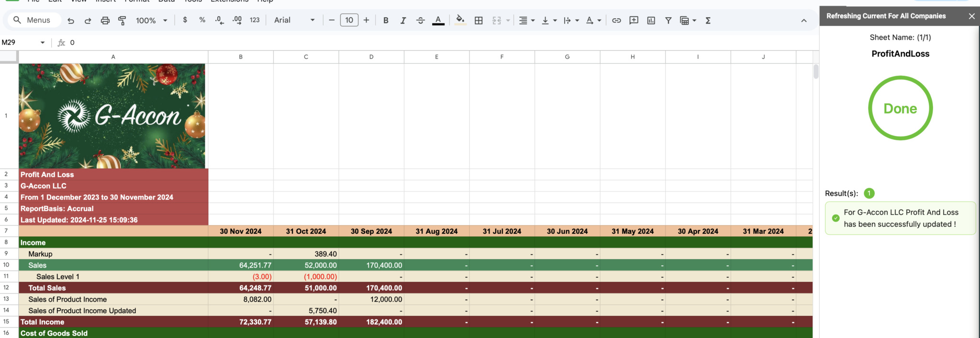Screen dimensions: 980x338
Task: Open the Arial font family dropdown
Action: point(294,20)
